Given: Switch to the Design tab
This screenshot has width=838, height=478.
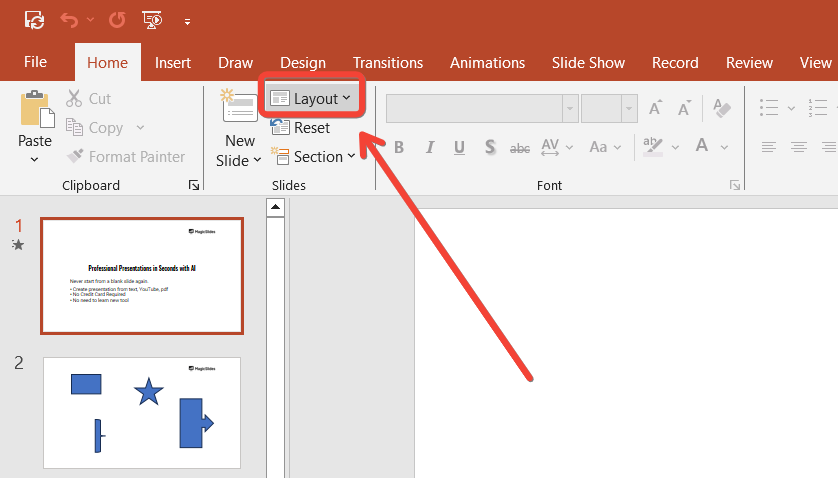Looking at the screenshot, I should (x=302, y=62).
